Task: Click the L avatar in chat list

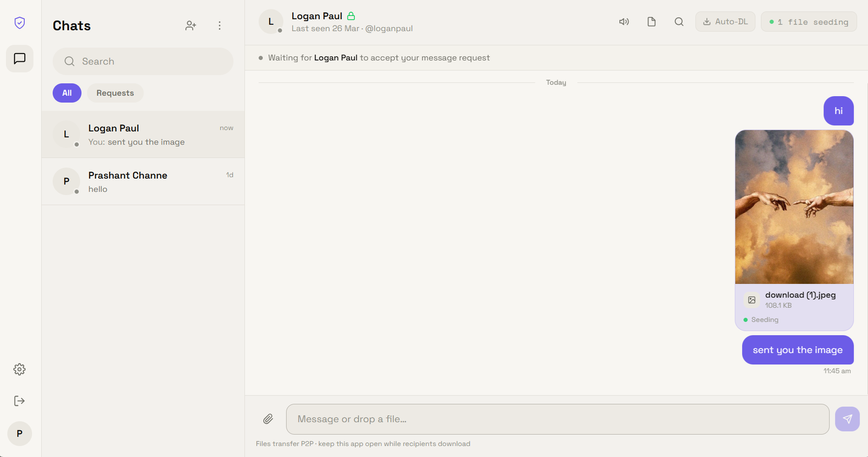Action: pyautogui.click(x=66, y=134)
